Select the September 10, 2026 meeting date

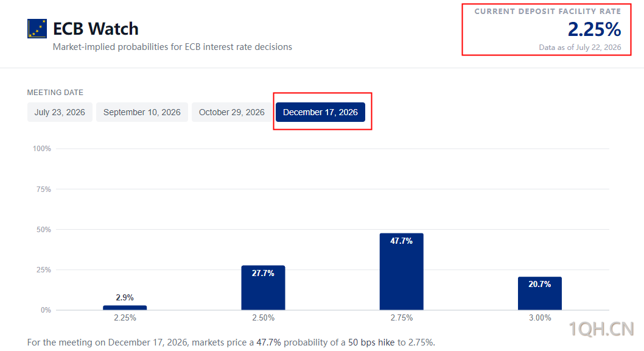142,112
